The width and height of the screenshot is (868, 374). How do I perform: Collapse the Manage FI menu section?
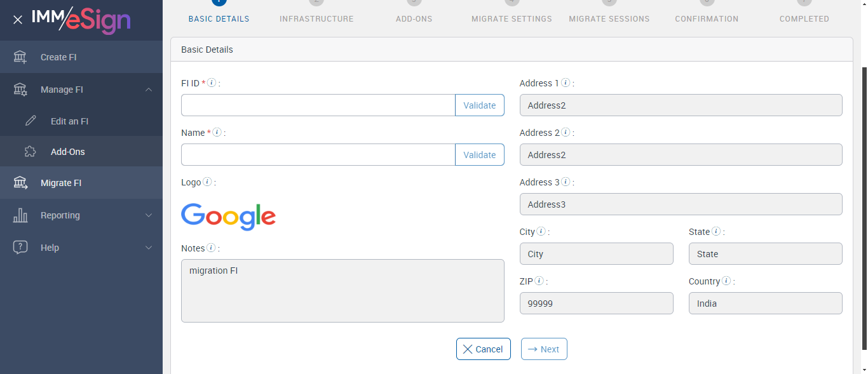point(149,90)
